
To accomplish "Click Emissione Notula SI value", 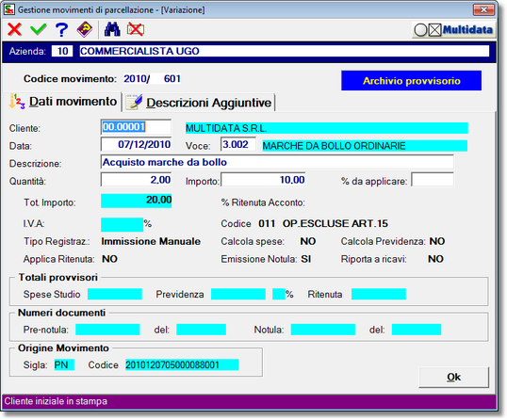I will pyautogui.click(x=306, y=259).
